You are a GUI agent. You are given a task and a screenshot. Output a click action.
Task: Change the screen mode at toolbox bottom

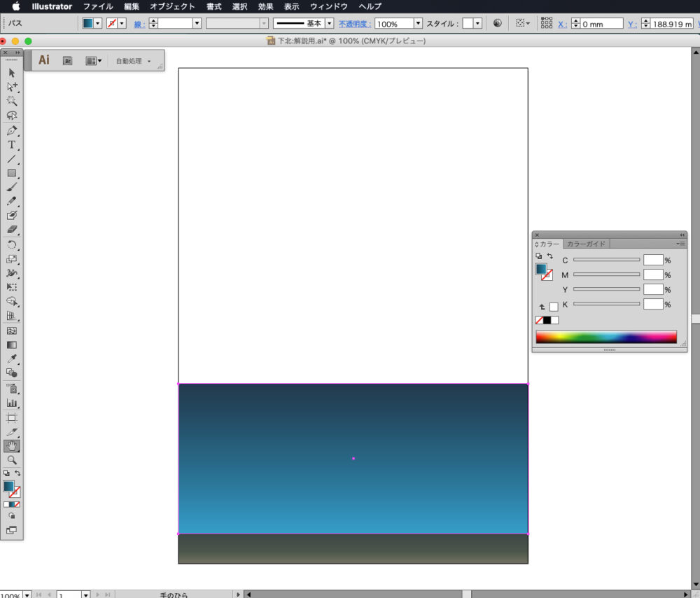pos(12,530)
